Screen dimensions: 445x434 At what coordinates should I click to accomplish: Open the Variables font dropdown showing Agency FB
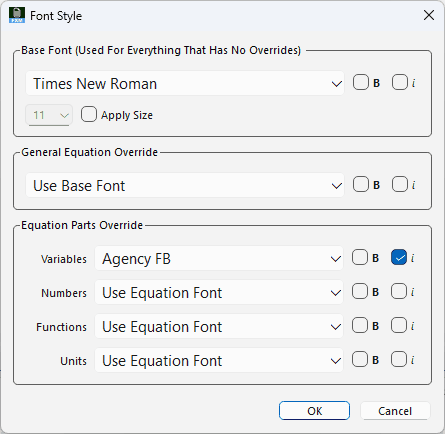tap(219, 259)
